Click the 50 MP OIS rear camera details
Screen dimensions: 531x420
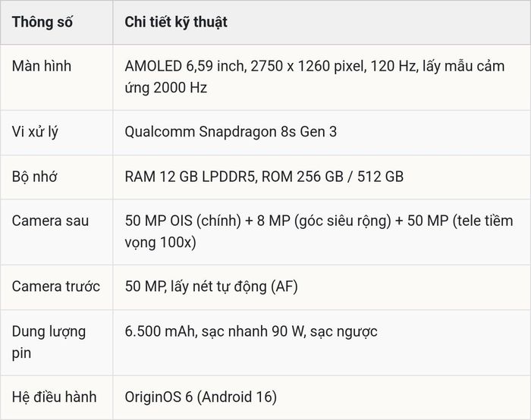coord(319,231)
